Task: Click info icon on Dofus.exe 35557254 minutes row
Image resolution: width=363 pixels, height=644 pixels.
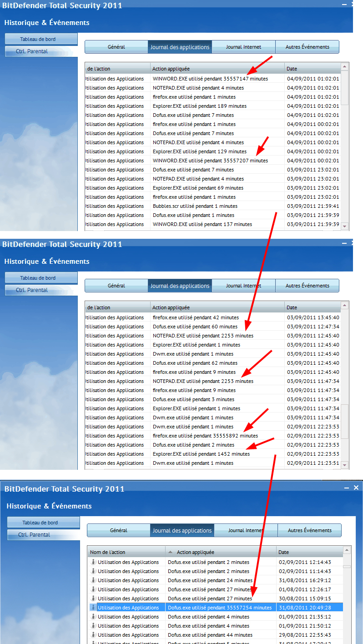Action: (93, 608)
